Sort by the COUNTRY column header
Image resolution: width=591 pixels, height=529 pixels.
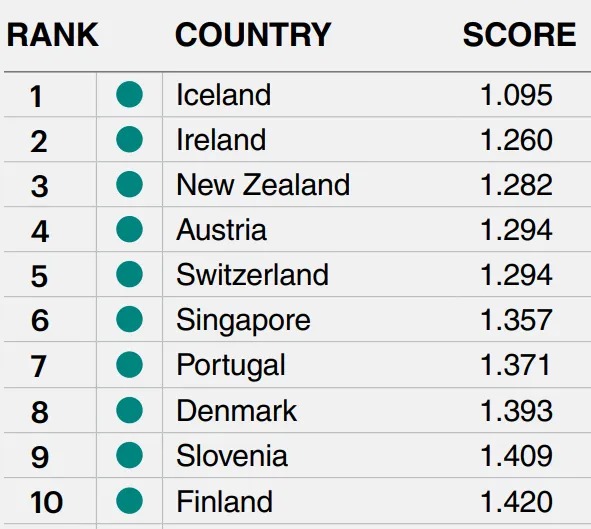tap(253, 35)
